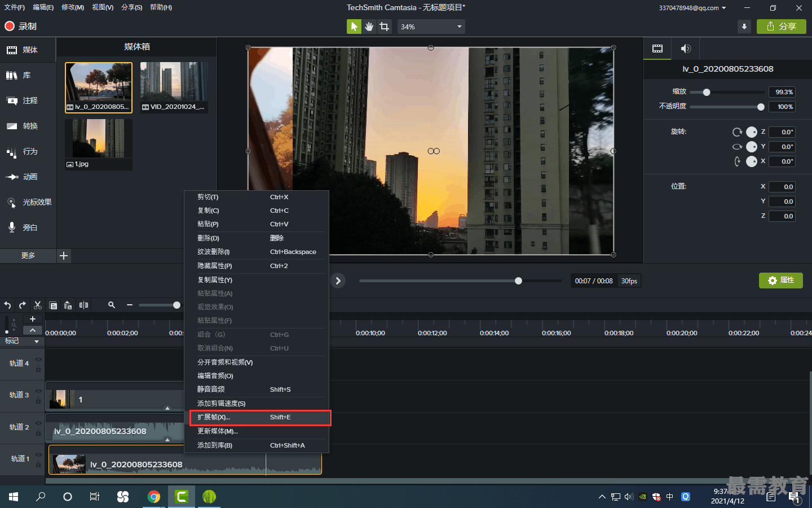
Task: Open the 注释 Annotations tab
Action: pos(28,100)
